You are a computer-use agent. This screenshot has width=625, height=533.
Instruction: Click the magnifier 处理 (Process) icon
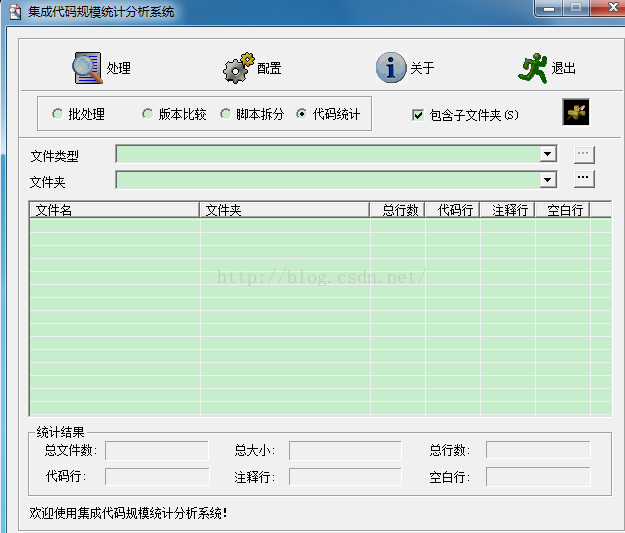(x=88, y=68)
